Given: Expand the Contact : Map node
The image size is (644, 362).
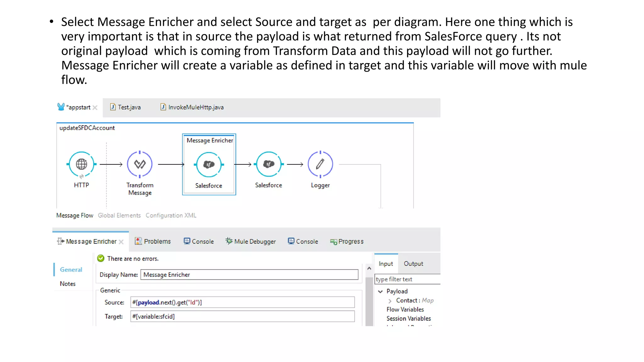Looking at the screenshot, I should [390, 301].
